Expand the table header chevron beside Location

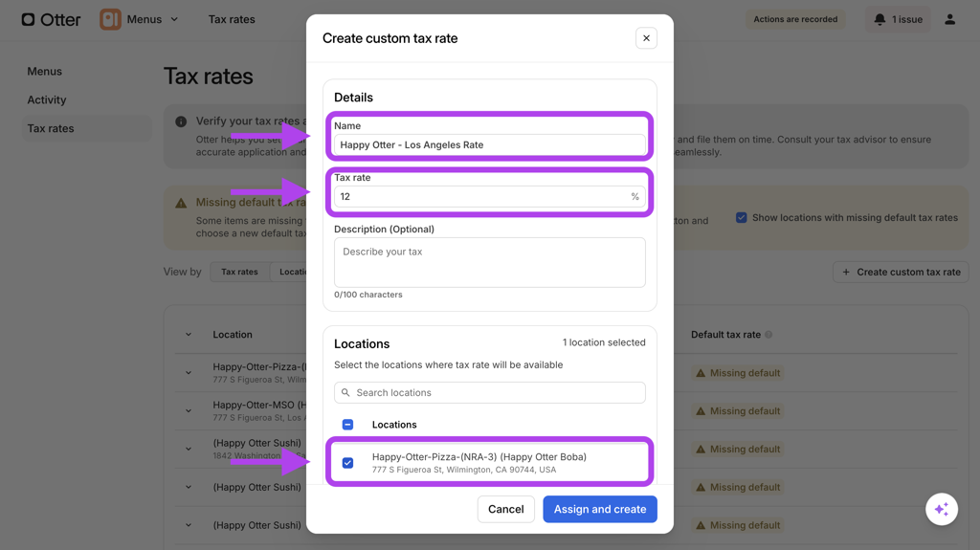pyautogui.click(x=189, y=335)
